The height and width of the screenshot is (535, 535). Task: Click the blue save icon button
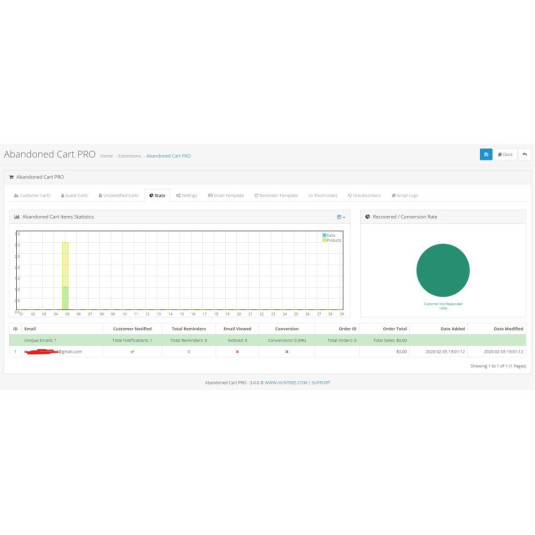click(486, 154)
